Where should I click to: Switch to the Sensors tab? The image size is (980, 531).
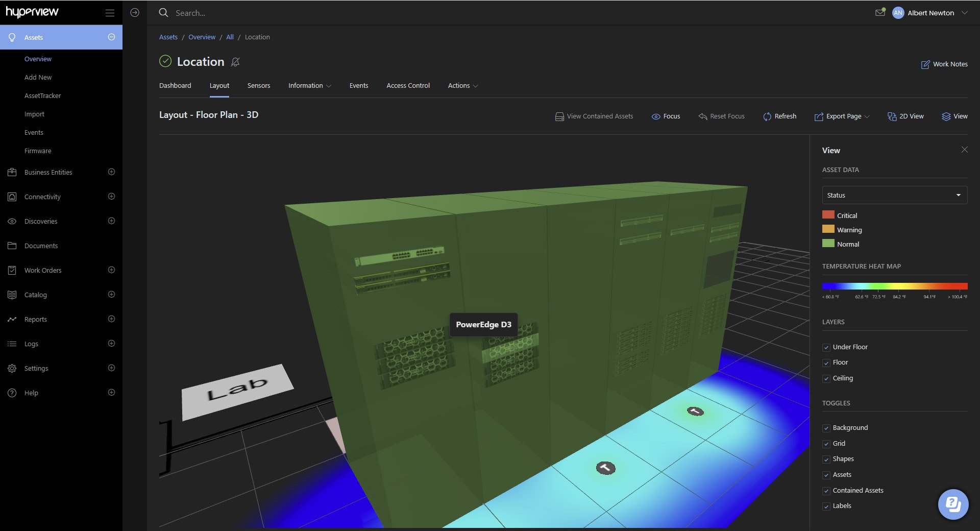coord(258,86)
